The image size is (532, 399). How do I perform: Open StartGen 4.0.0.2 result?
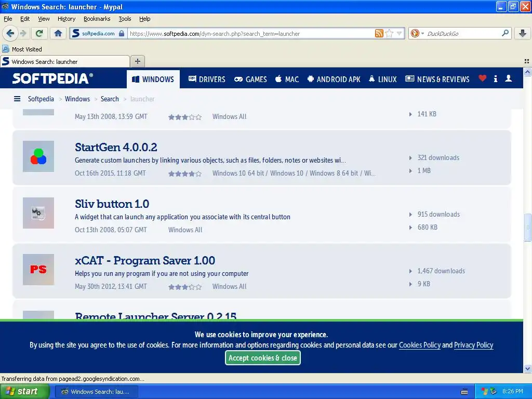[116, 147]
